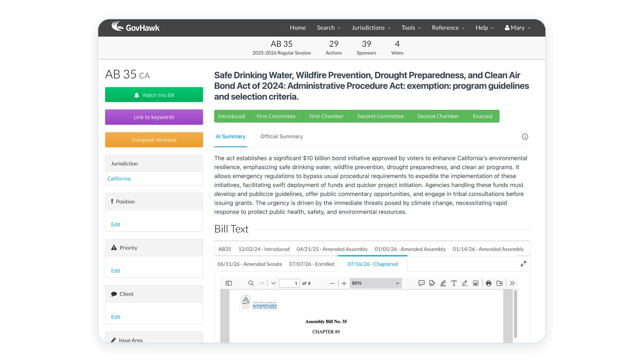Select 01/05/26 - Amended Assembly version
The image size is (644, 362).
tap(410, 249)
